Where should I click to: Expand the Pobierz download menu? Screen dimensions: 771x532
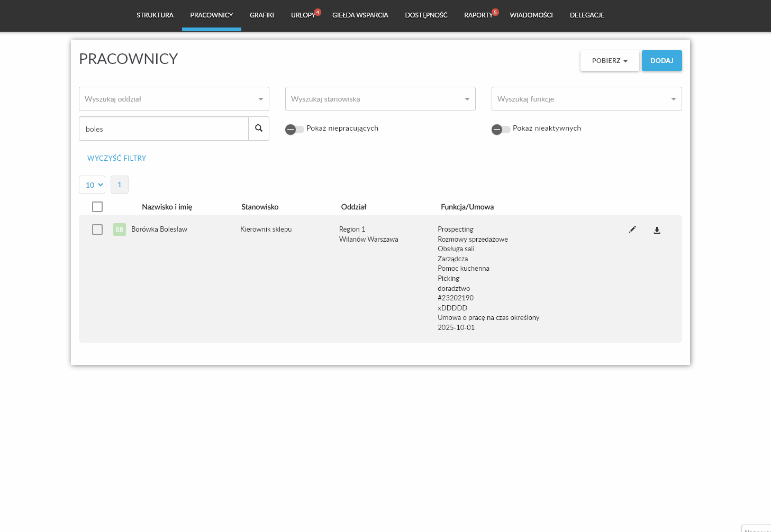click(x=609, y=61)
